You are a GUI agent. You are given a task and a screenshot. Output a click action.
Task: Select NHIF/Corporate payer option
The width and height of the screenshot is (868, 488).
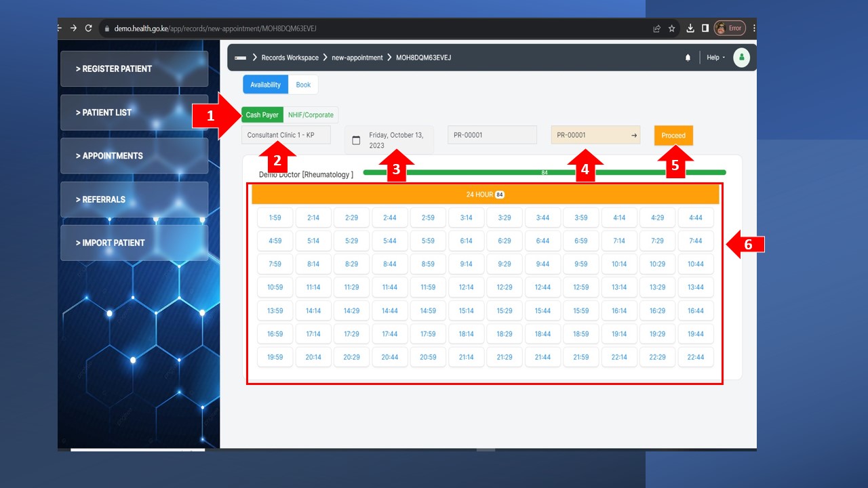[x=311, y=115]
